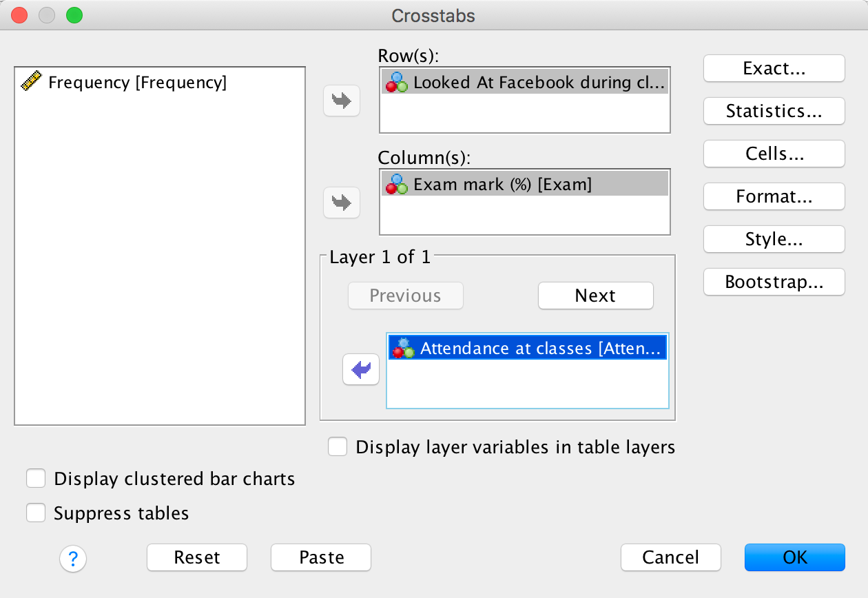Click the green macOS zoom window button
The height and width of the screenshot is (598, 868).
tap(74, 15)
